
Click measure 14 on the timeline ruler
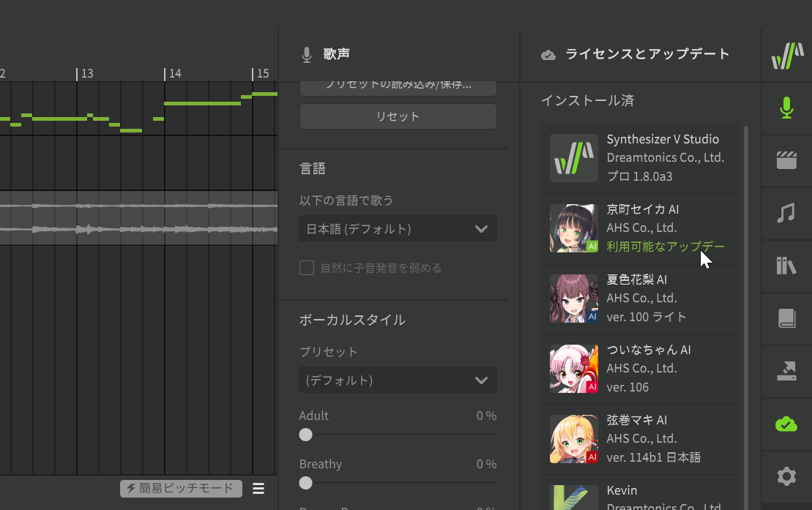[x=174, y=73]
